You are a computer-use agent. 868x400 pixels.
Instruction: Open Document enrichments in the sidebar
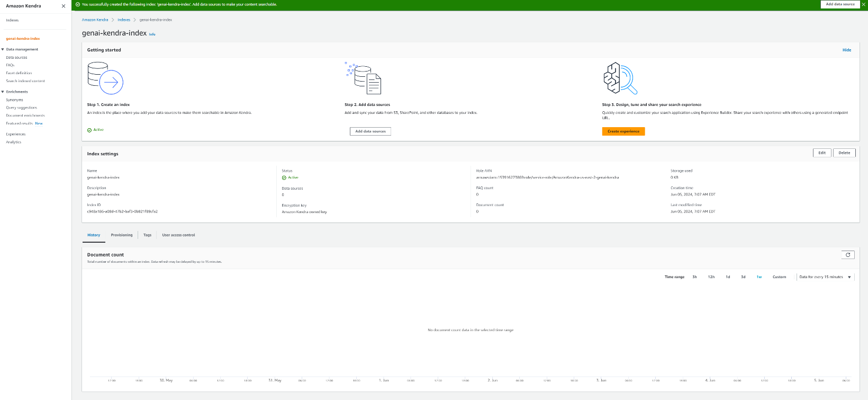(25, 115)
